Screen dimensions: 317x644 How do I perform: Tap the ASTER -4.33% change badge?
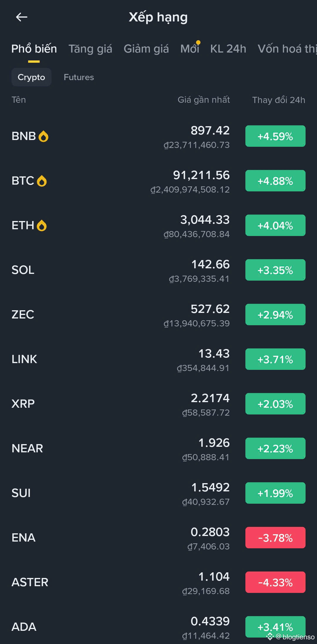click(x=275, y=582)
